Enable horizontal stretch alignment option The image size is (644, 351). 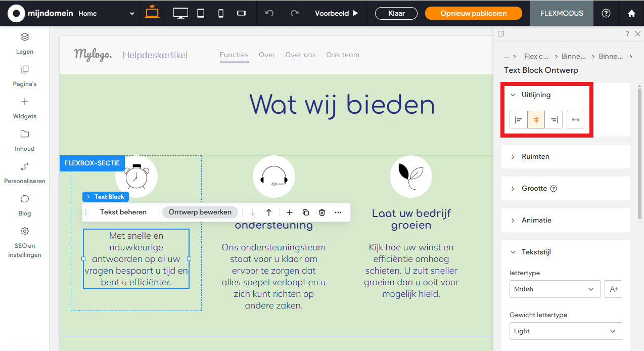click(575, 119)
